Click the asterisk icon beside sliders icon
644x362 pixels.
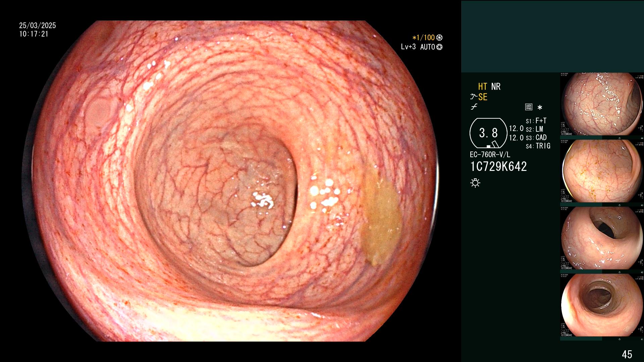tap(540, 107)
